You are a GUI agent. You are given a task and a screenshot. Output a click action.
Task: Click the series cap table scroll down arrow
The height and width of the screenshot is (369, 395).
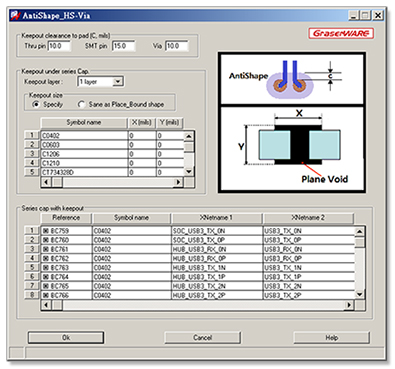(x=360, y=294)
